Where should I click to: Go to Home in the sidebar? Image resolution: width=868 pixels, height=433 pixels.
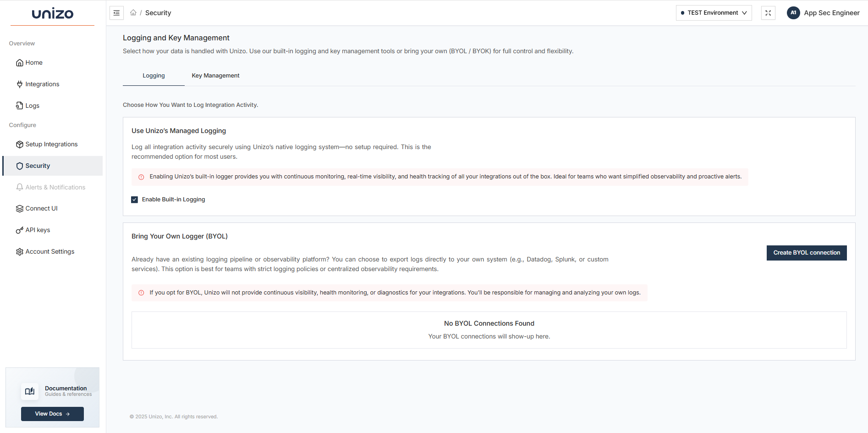coord(34,63)
